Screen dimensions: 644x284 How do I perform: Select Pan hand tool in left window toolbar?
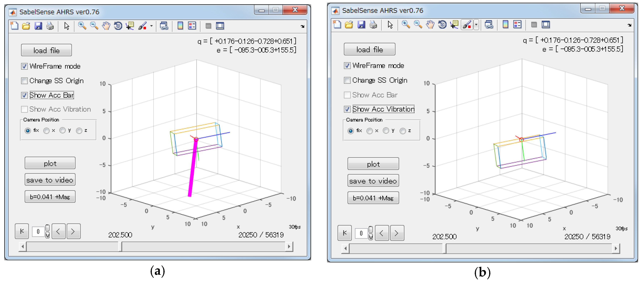(106, 26)
